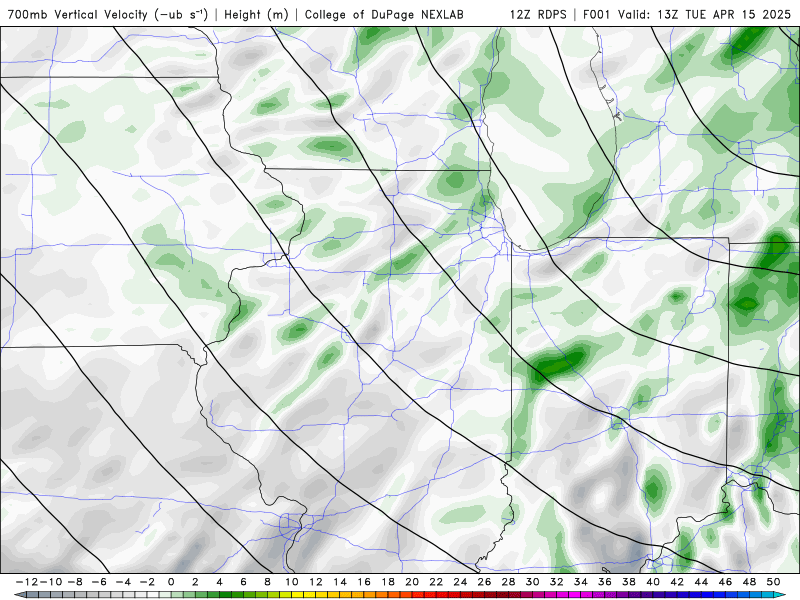Image resolution: width=800 pixels, height=600 pixels.
Task: Select the magenta swatch below label 32
Action: [x=562, y=595]
